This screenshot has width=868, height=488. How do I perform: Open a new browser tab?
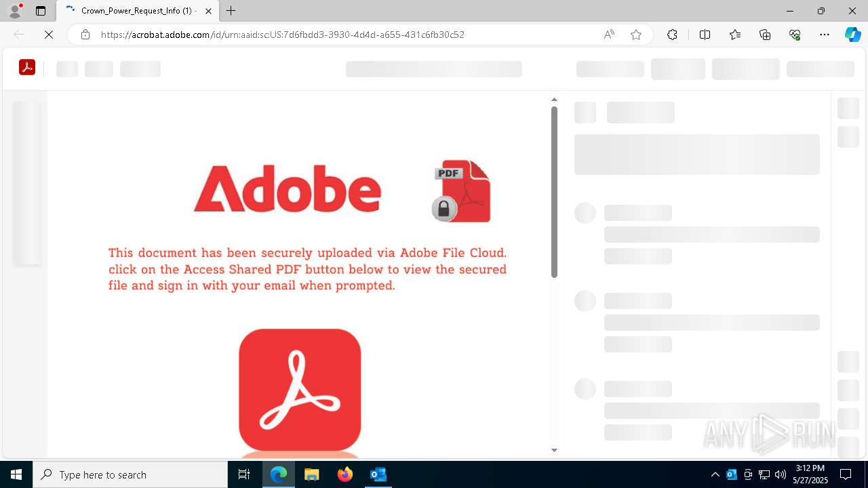[231, 11]
